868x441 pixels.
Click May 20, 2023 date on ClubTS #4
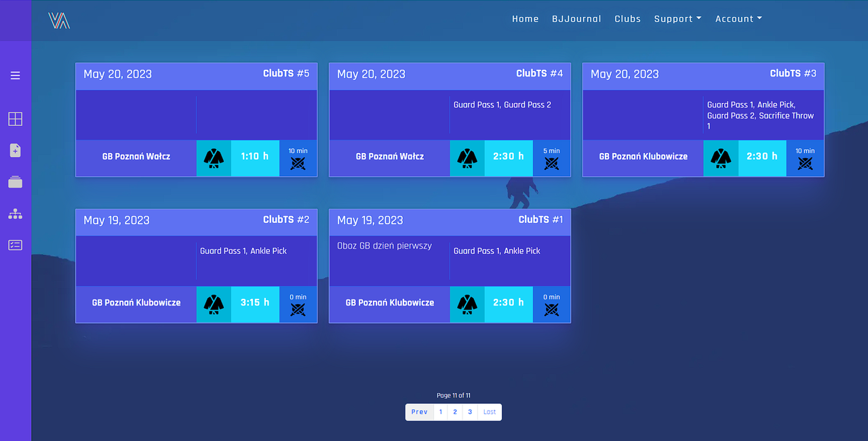tap(371, 75)
